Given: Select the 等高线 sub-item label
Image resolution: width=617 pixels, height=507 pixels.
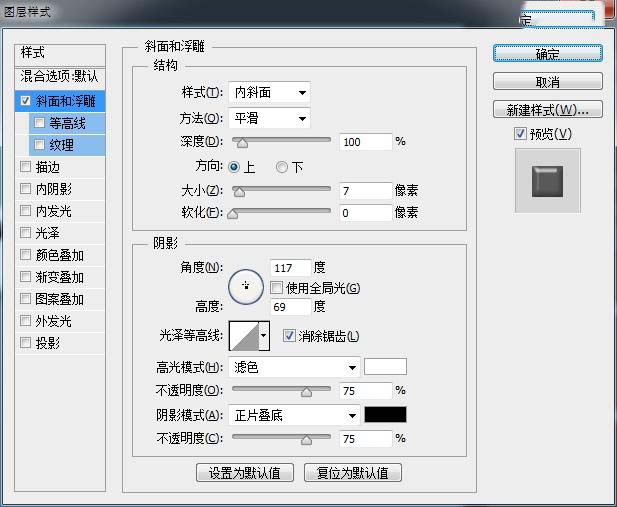Looking at the screenshot, I should (x=67, y=123).
